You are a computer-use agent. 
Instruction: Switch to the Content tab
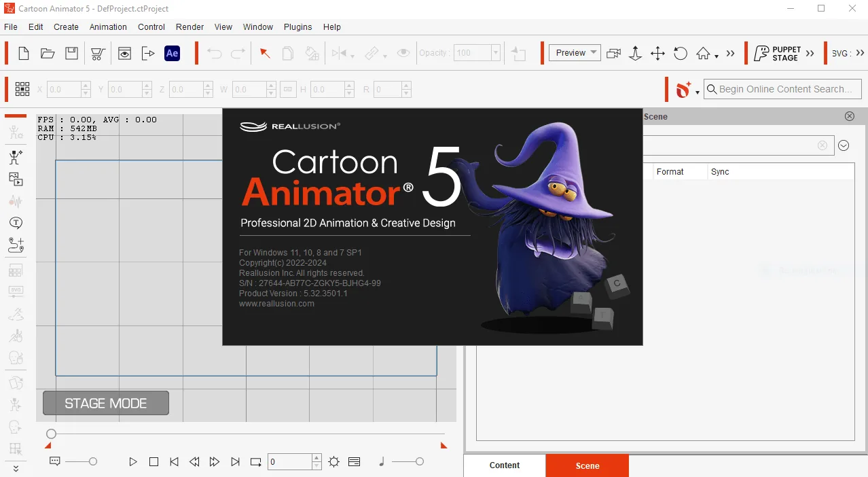point(505,465)
